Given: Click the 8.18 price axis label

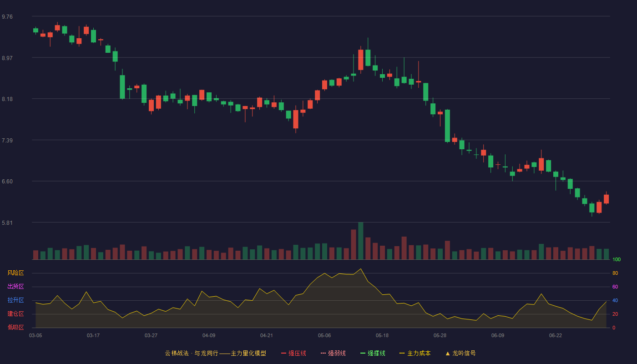Looking at the screenshot, I should coord(7,99).
